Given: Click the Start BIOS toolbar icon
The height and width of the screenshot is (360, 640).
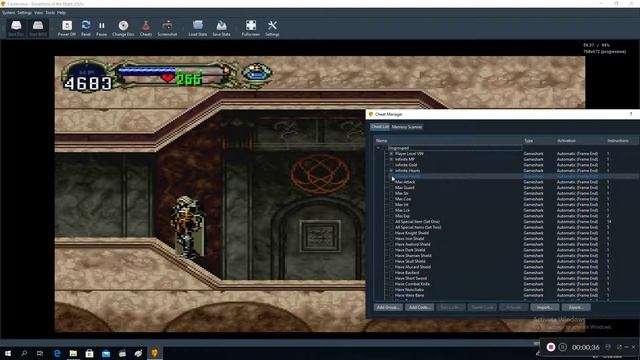Looking at the screenshot, I should coord(38,28).
